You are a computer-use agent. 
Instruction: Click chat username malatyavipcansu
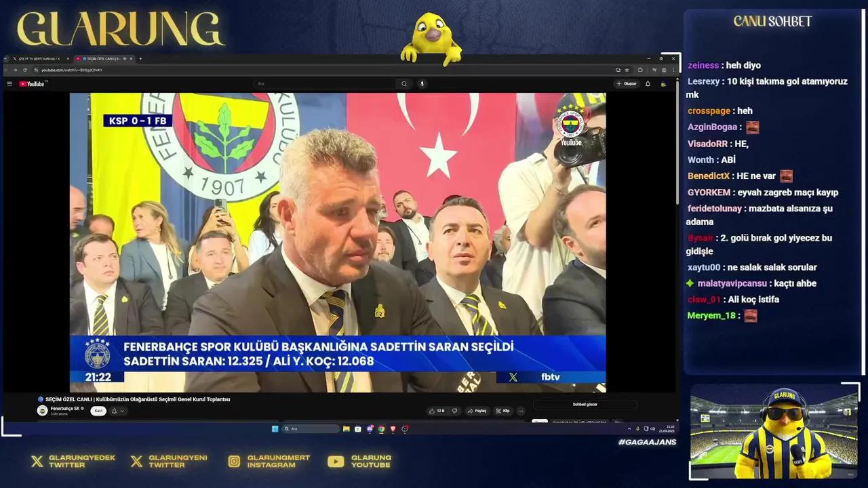pyautogui.click(x=732, y=284)
